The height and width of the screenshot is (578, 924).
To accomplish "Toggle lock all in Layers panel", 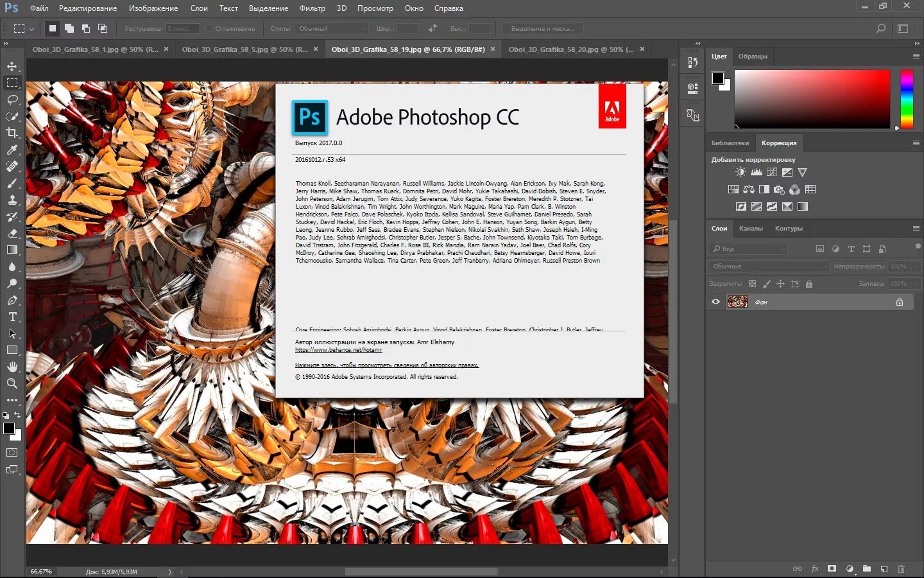I will pos(809,284).
